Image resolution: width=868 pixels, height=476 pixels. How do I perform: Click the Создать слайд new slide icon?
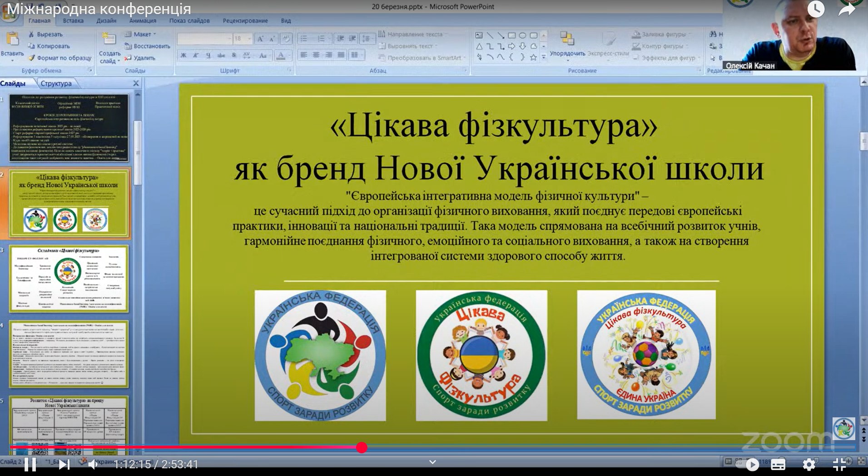click(109, 39)
